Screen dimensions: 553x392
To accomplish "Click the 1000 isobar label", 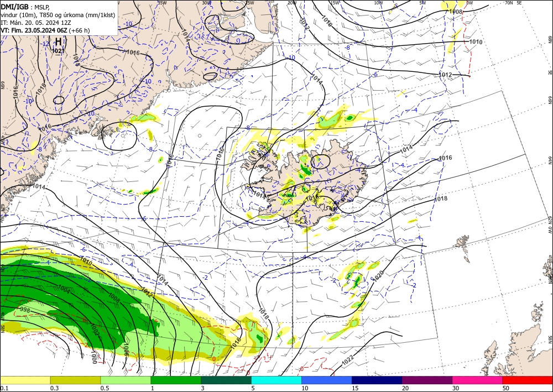I will click(93, 358).
